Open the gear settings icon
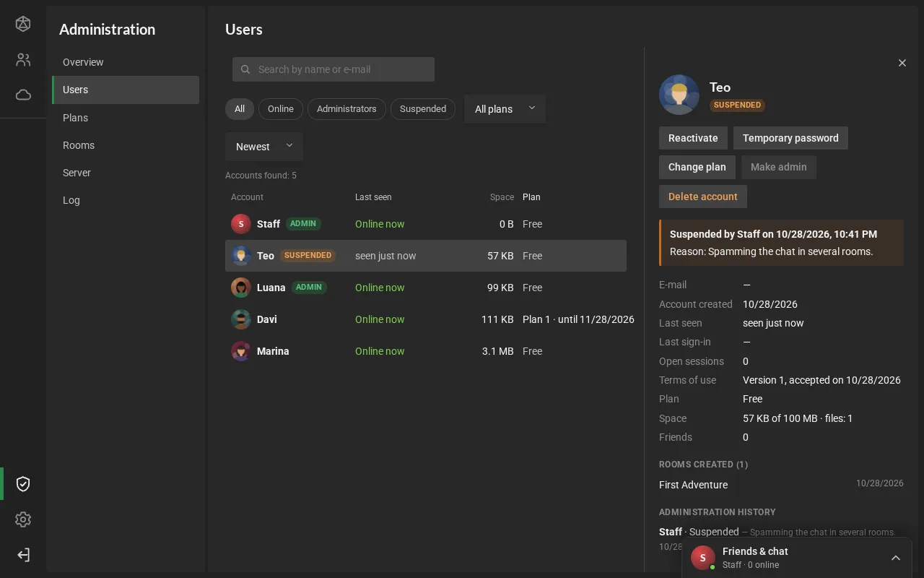This screenshot has height=578, width=924. tap(23, 519)
